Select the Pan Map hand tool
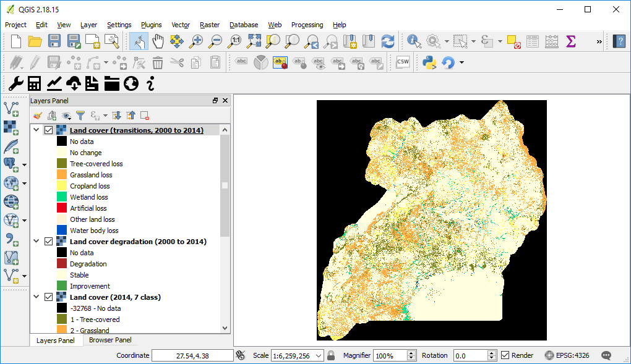 [158, 41]
